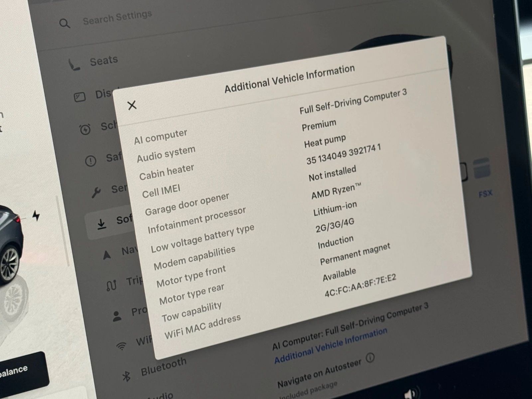Select the Bluetooth symbol icon

point(126,376)
